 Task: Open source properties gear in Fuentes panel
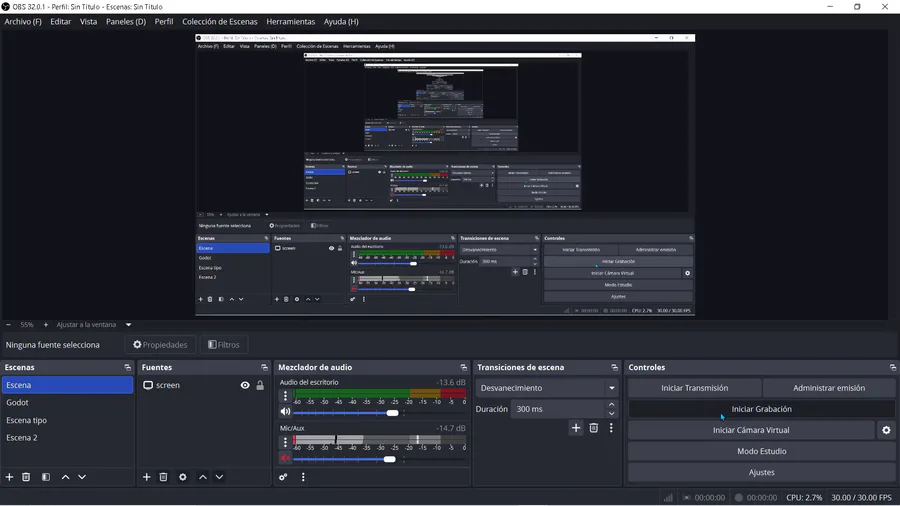[x=183, y=477]
